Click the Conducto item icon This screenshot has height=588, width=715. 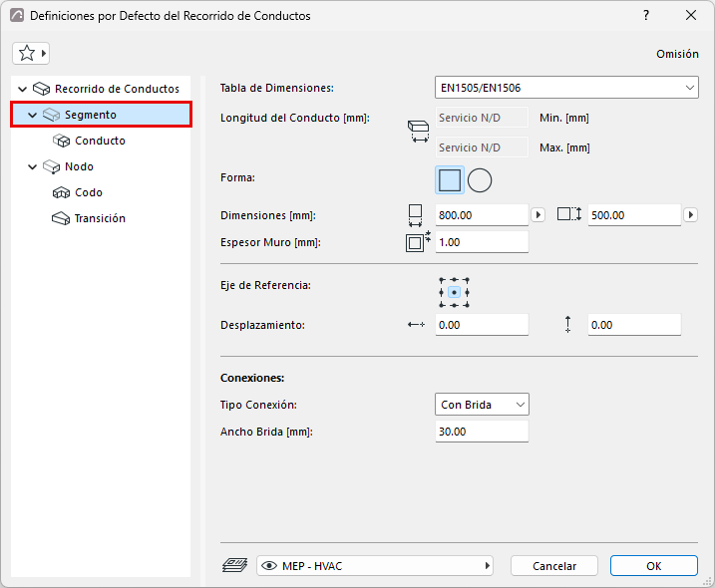(x=61, y=141)
